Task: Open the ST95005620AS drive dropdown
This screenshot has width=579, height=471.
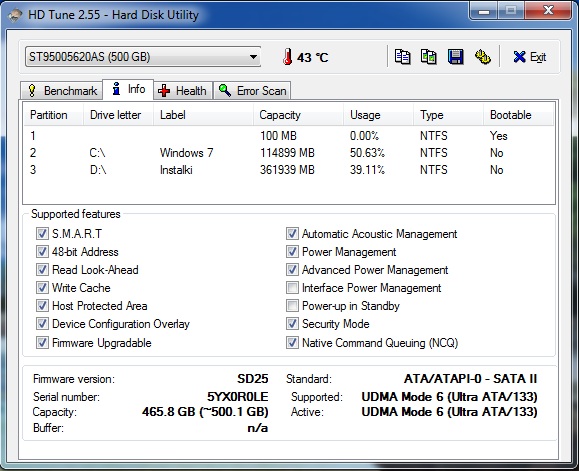Action: tap(143, 57)
